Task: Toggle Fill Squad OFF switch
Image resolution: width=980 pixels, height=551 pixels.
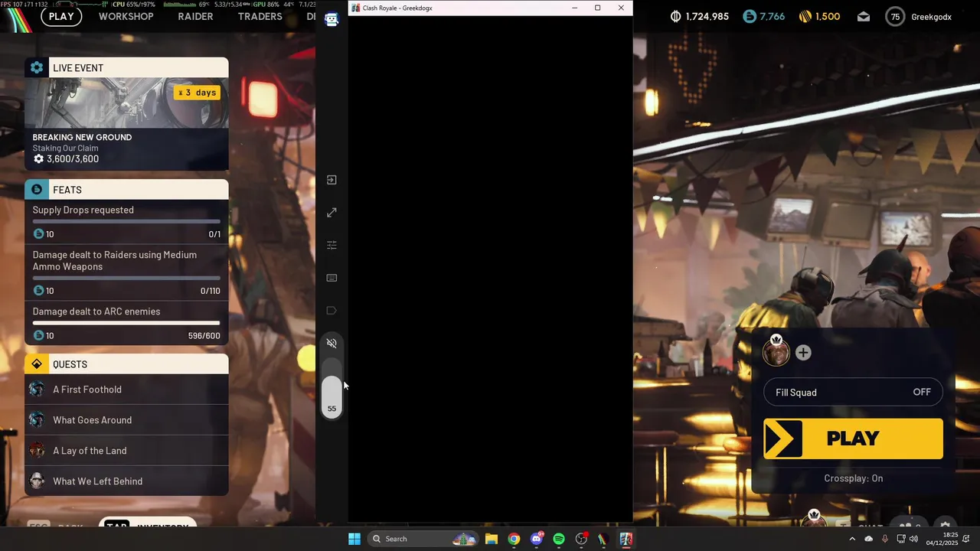Action: pos(853,393)
